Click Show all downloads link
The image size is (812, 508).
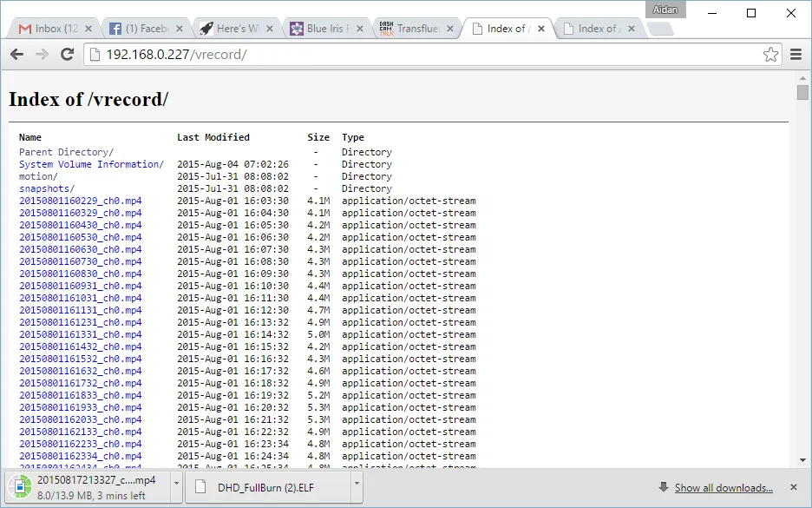tap(724, 488)
